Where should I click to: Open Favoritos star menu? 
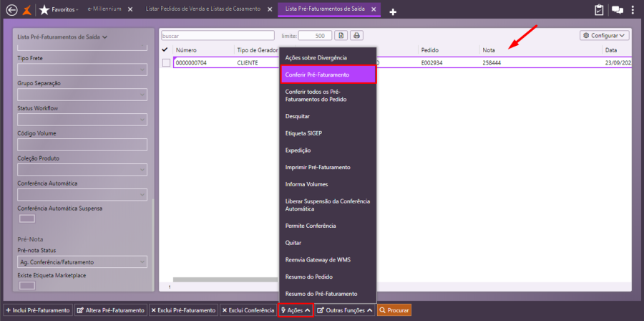[x=59, y=9]
